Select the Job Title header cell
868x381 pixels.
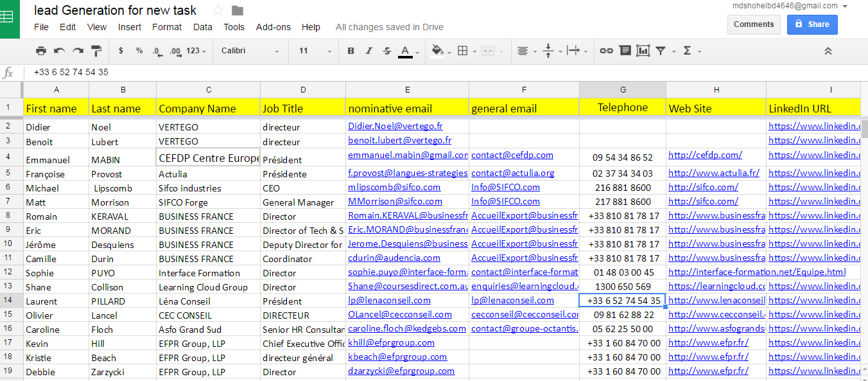(303, 107)
